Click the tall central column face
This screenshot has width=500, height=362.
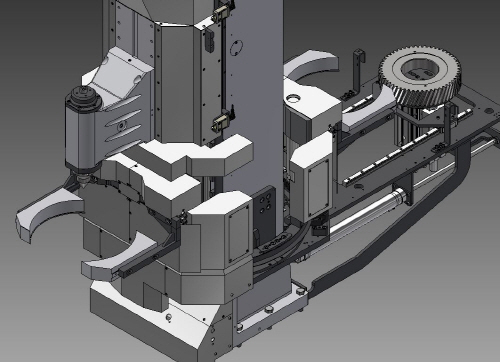pos(258,100)
